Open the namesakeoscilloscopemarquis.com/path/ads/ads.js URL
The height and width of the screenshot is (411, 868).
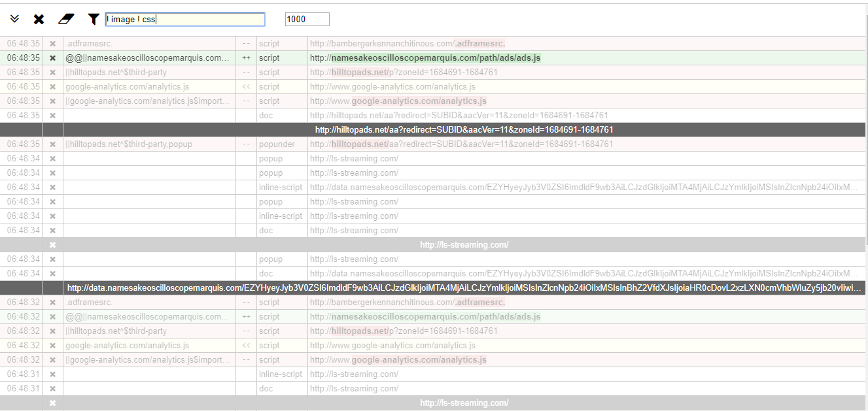425,58
